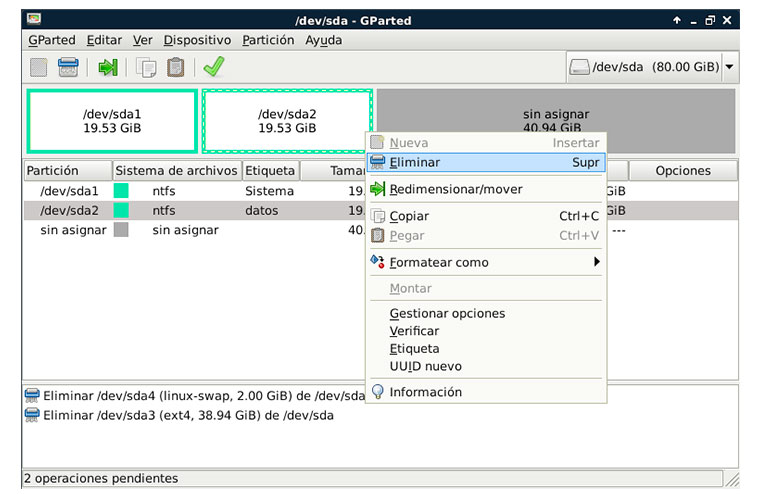This screenshot has width=760, height=494.
Task: Apply all operations with green checkmark
Action: pyautogui.click(x=214, y=66)
